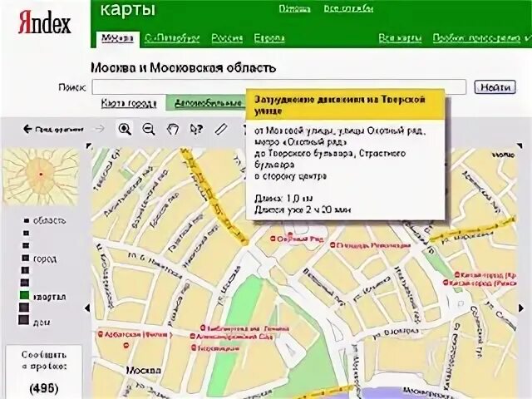Open the Все службы link
532x399 pixels.
(x=348, y=8)
